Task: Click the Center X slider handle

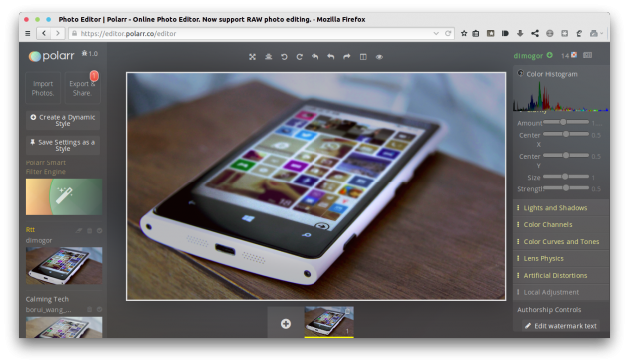Action: (566, 134)
